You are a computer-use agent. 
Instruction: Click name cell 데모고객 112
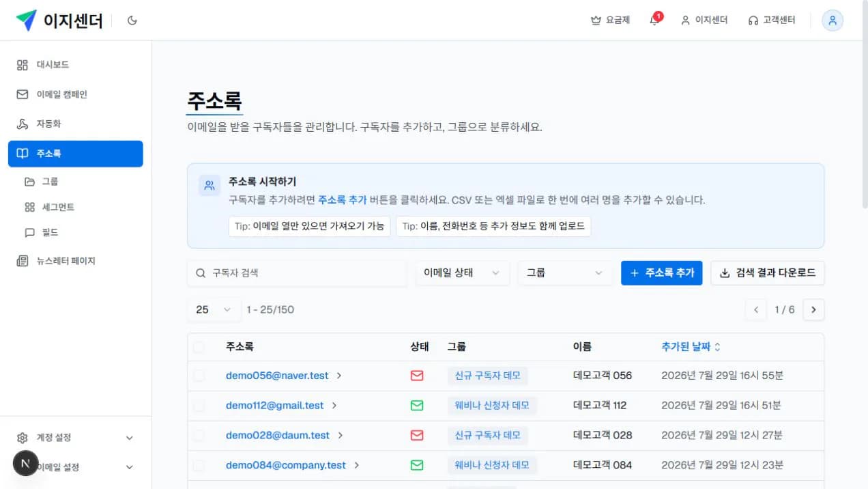[x=600, y=406]
